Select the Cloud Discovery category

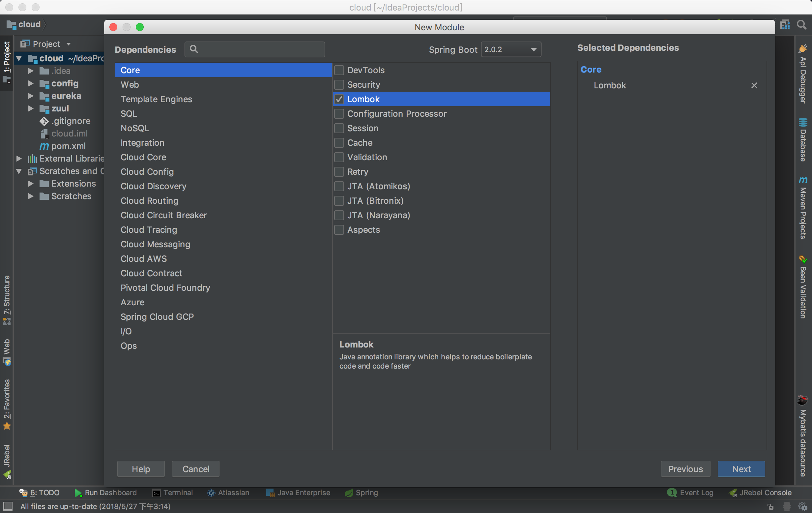click(x=154, y=186)
